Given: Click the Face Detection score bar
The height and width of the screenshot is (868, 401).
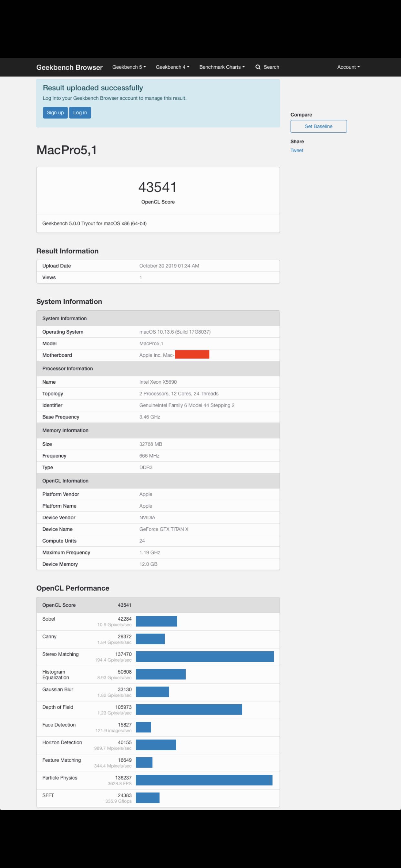Looking at the screenshot, I should (143, 727).
